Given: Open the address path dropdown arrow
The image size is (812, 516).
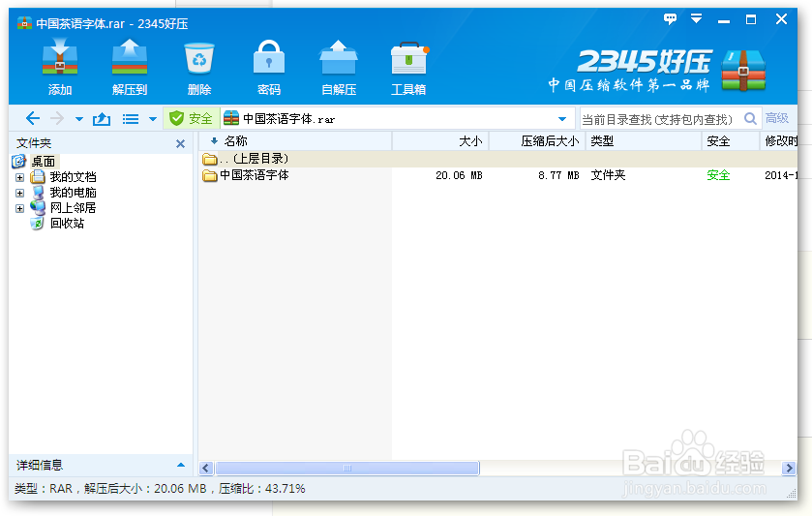Looking at the screenshot, I should pos(562,119).
